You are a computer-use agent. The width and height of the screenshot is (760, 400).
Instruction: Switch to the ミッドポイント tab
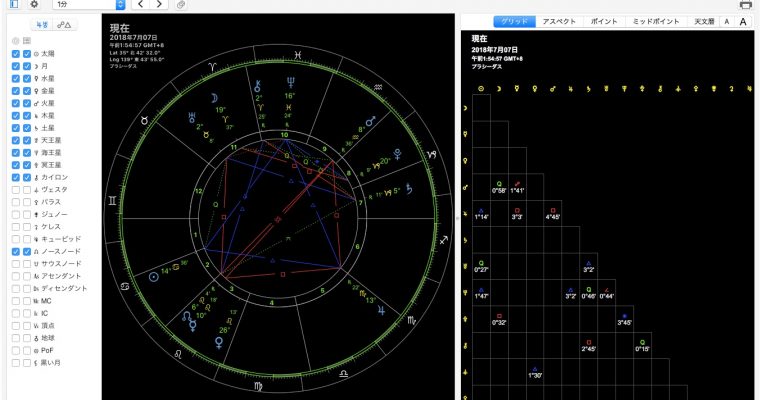656,21
